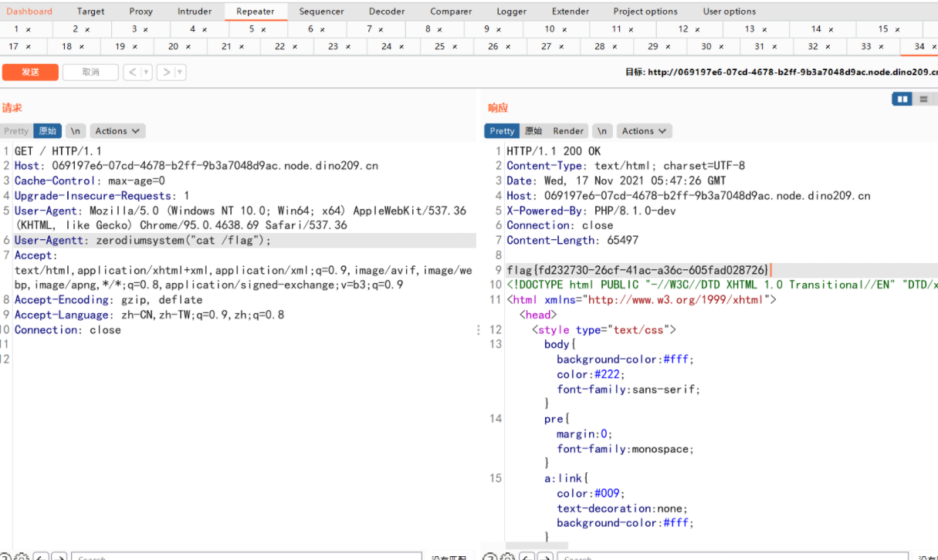Open the Extender tab

pos(571,12)
